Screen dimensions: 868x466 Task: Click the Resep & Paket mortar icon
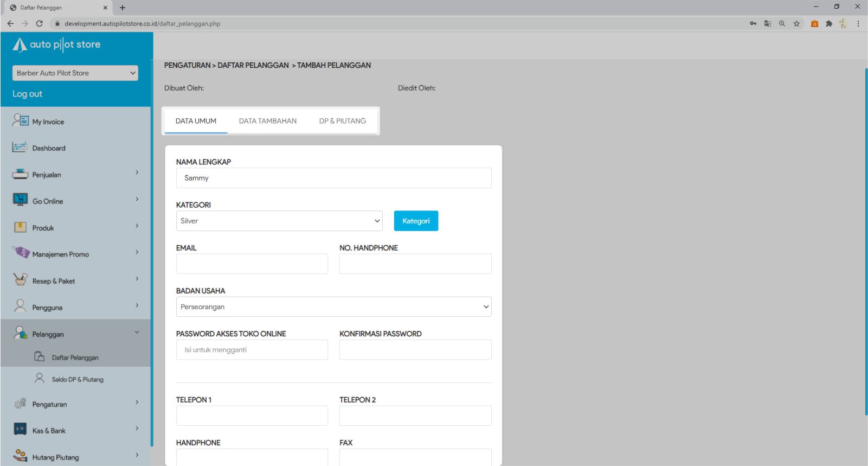click(20, 280)
